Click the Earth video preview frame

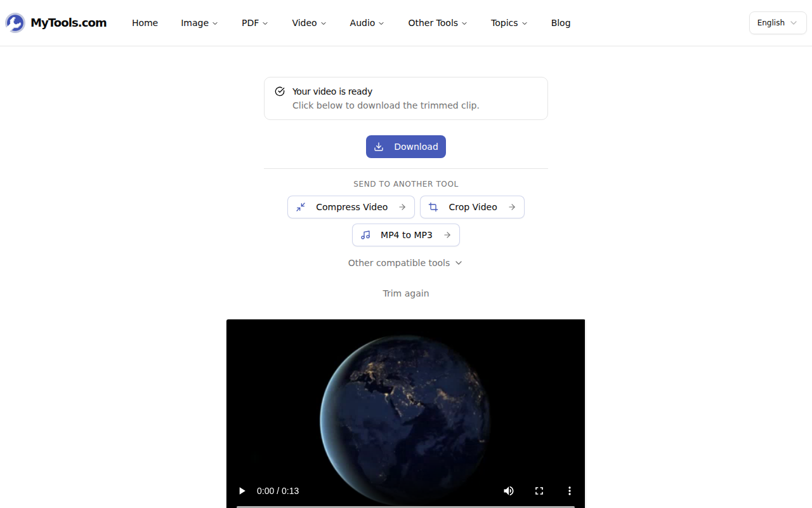click(x=405, y=406)
